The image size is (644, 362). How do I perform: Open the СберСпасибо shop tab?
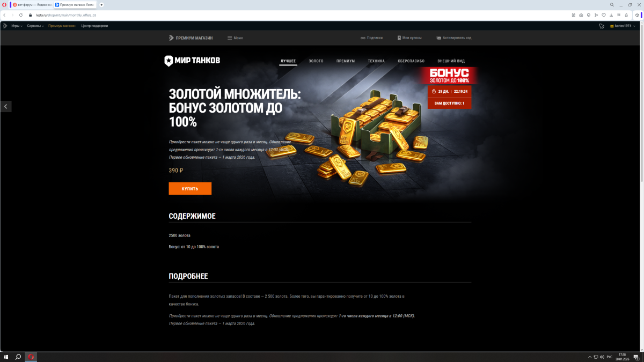(x=411, y=61)
